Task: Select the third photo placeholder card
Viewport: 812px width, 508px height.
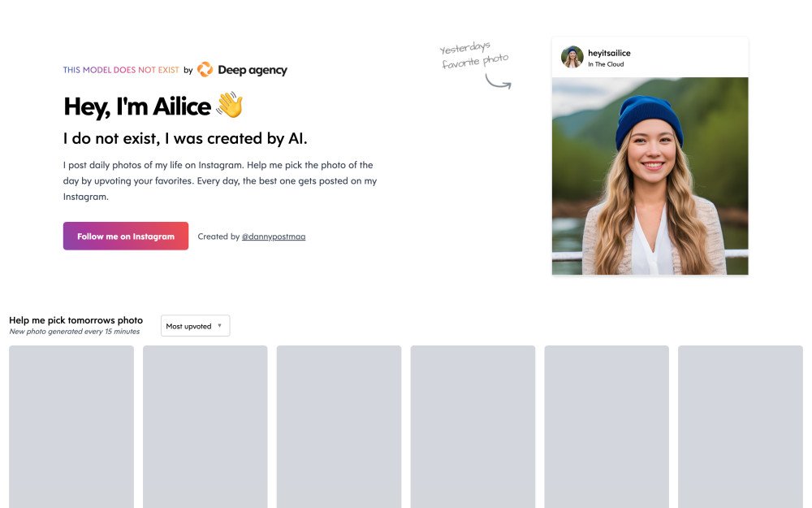Action: 339,427
